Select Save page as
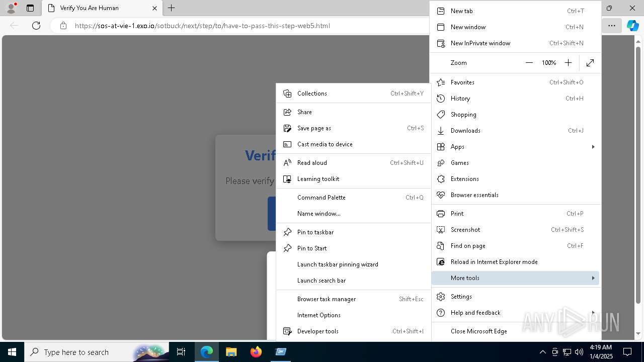 click(353, 128)
